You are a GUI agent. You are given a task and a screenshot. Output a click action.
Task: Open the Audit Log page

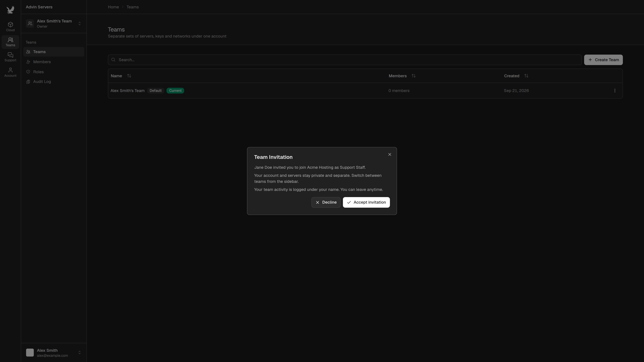(54, 82)
